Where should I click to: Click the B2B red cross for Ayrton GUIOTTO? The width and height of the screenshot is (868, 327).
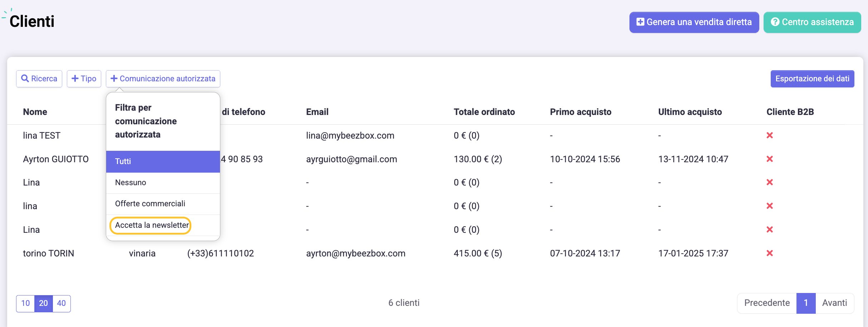[770, 159]
